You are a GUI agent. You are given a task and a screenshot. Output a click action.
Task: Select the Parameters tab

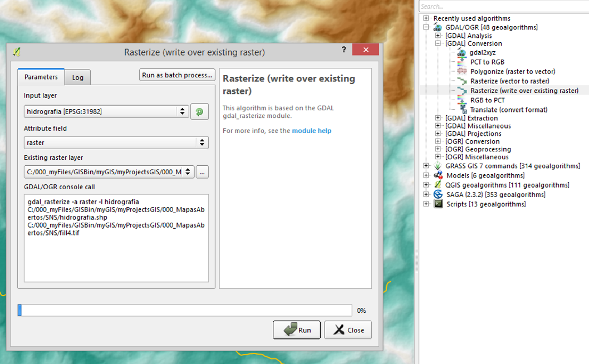pyautogui.click(x=41, y=77)
